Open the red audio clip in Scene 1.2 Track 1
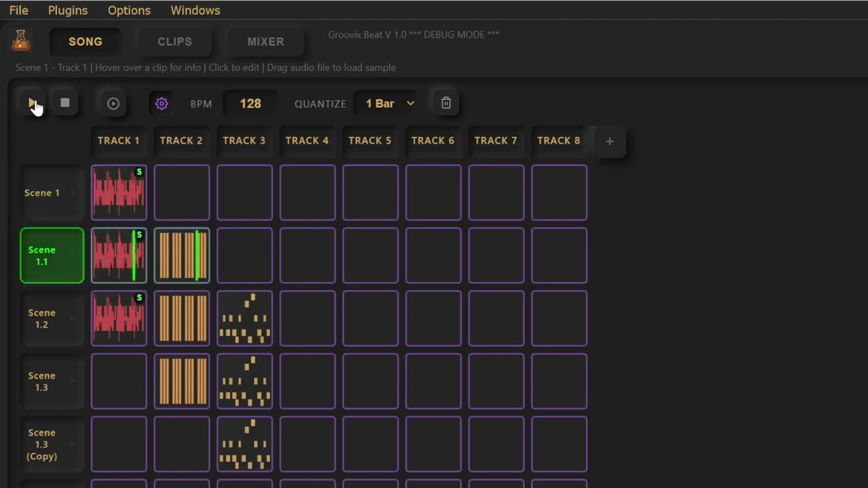 [119, 319]
